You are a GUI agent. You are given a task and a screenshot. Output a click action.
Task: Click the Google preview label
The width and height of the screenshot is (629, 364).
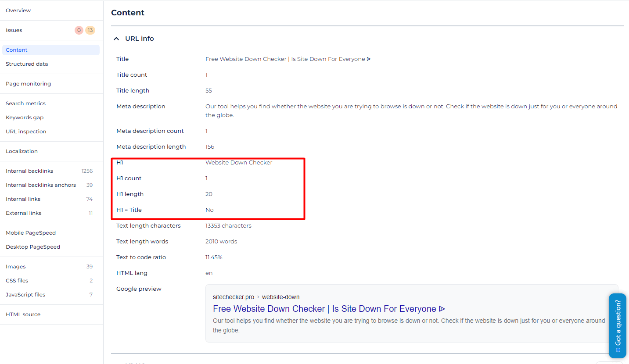pos(139,289)
